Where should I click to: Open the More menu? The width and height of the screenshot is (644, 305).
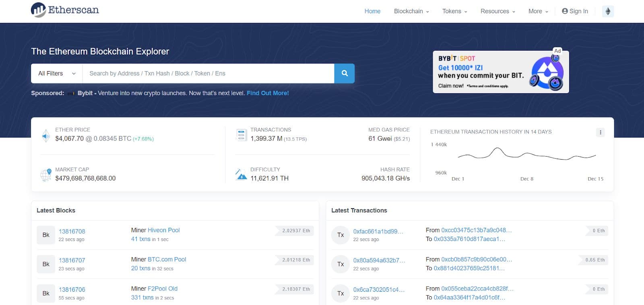click(538, 11)
